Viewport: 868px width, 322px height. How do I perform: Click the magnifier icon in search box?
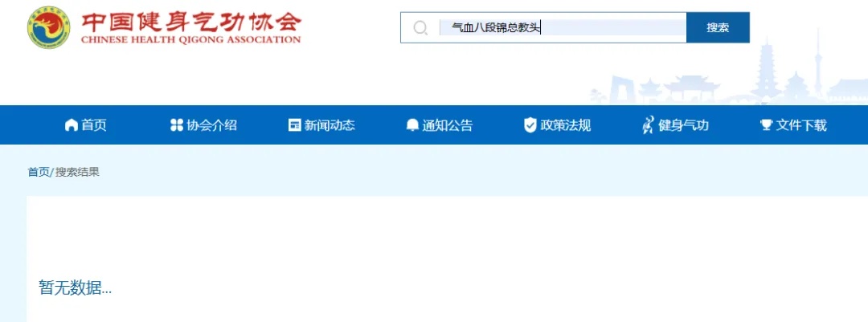click(420, 27)
